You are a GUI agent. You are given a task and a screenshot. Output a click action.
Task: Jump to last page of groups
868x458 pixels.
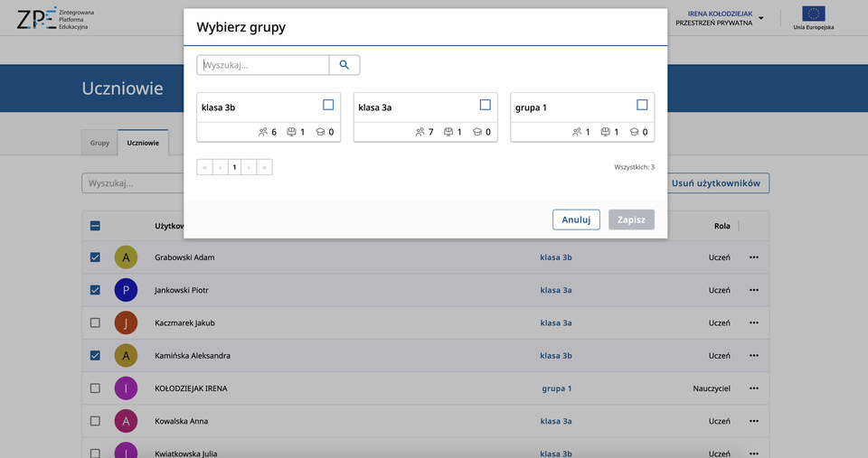(264, 167)
